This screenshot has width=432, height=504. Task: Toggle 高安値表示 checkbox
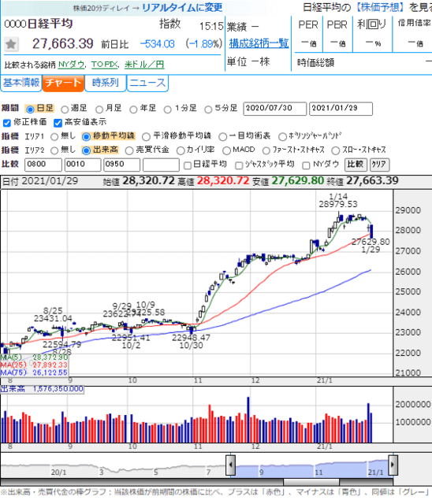[58, 123]
